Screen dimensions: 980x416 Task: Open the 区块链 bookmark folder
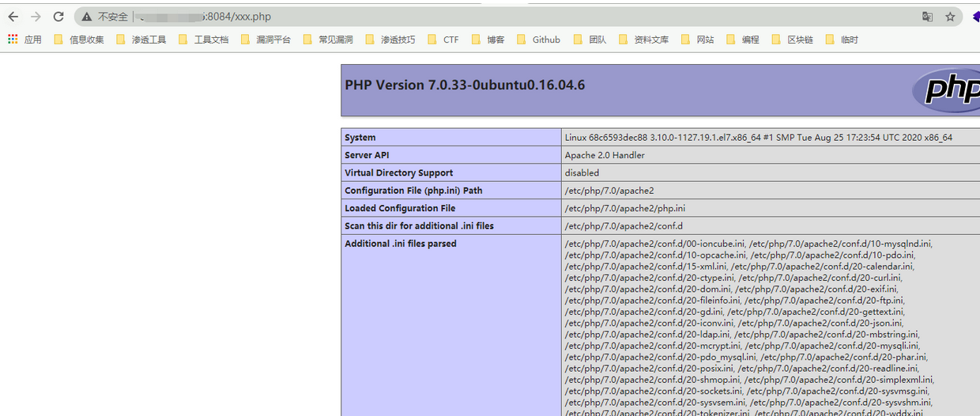click(x=793, y=40)
